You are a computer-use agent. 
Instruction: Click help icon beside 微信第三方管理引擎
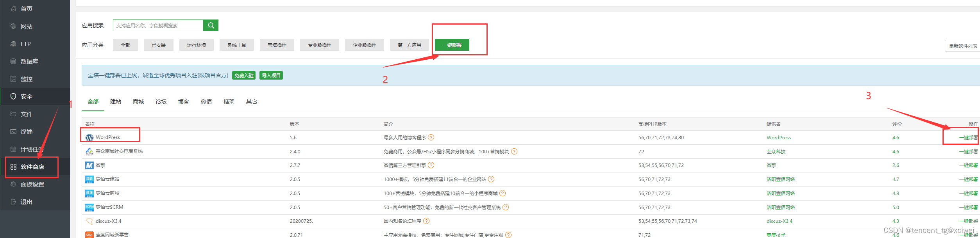(431, 165)
